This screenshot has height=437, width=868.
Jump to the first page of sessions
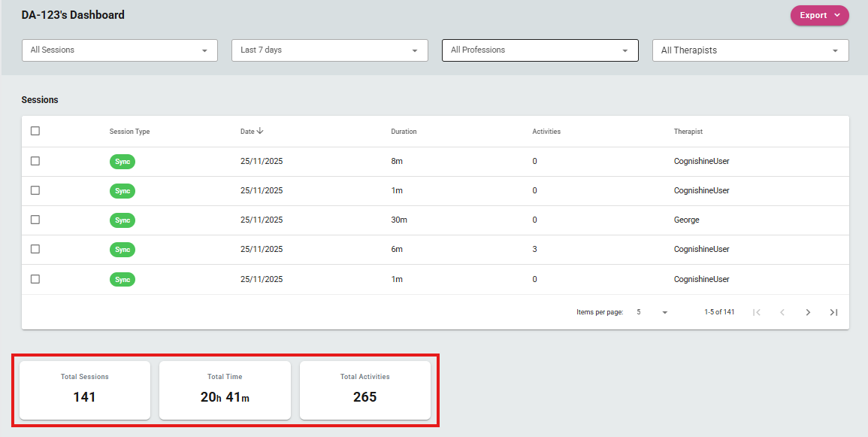[757, 312]
